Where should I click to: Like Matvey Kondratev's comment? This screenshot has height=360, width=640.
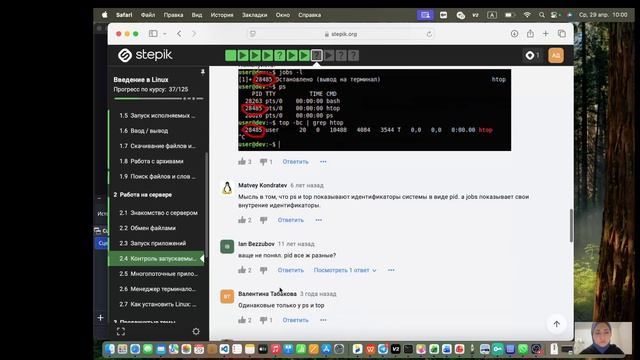(242, 220)
